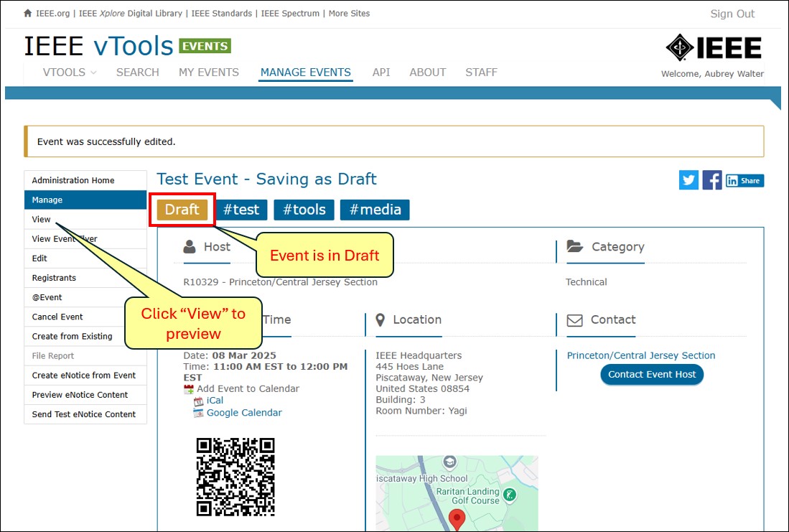Click the IEEE logo at top right

click(x=713, y=47)
